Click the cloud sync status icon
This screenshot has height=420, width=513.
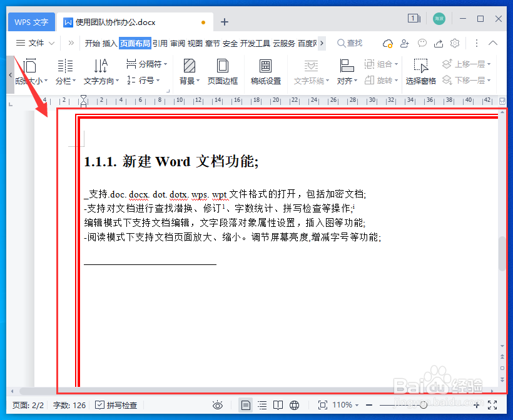pos(388,43)
